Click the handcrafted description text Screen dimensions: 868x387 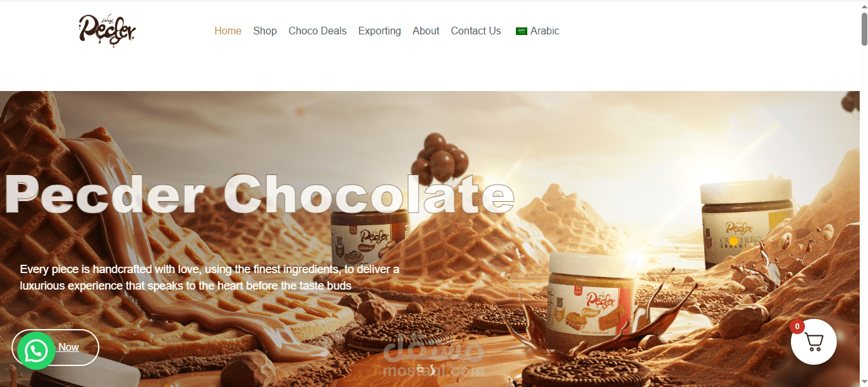pyautogui.click(x=210, y=278)
